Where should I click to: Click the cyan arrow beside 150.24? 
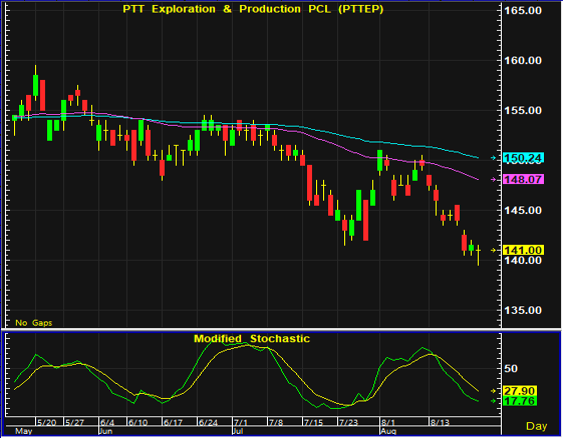tap(493, 158)
